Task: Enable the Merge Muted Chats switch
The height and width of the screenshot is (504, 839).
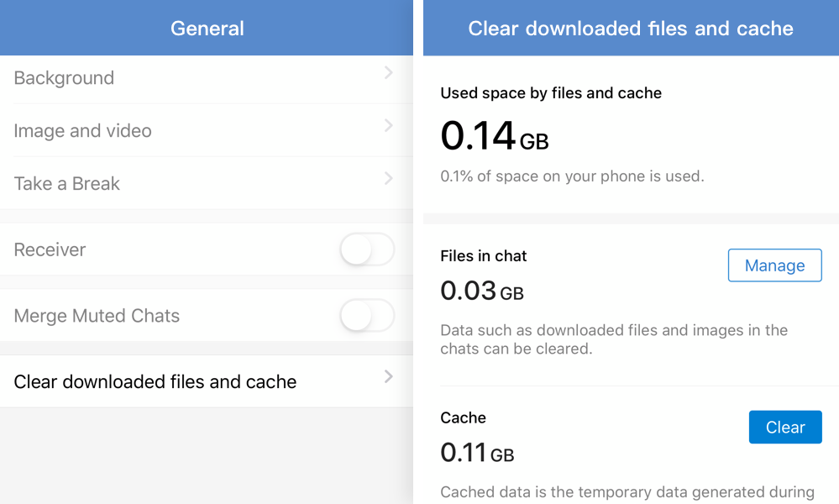Action: [367, 317]
